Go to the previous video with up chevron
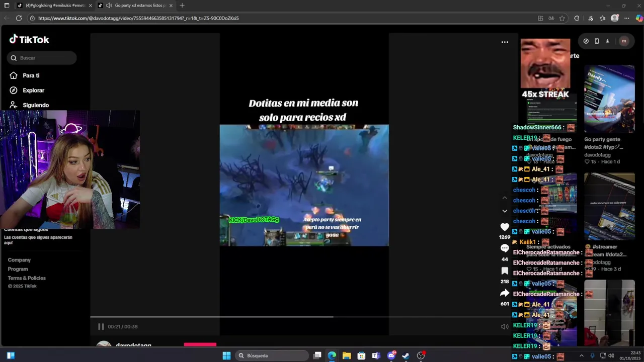 point(505,198)
